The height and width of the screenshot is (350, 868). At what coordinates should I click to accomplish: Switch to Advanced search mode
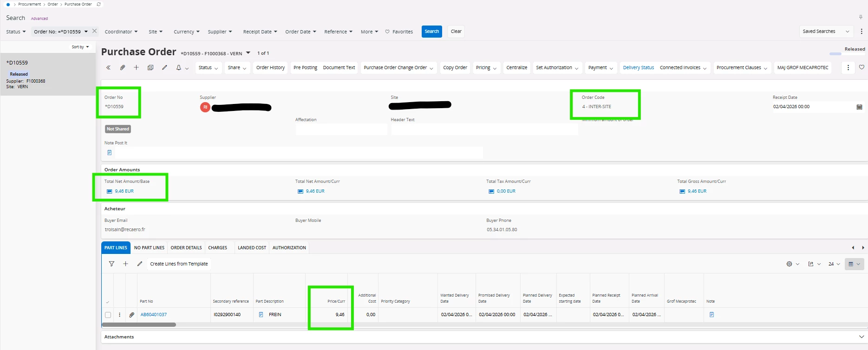(x=39, y=19)
